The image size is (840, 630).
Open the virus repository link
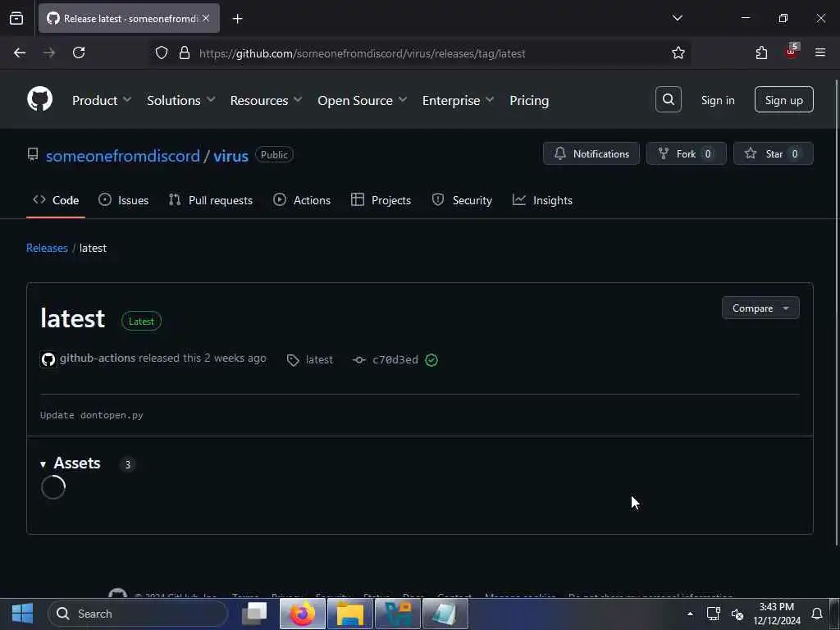pyautogui.click(x=231, y=156)
